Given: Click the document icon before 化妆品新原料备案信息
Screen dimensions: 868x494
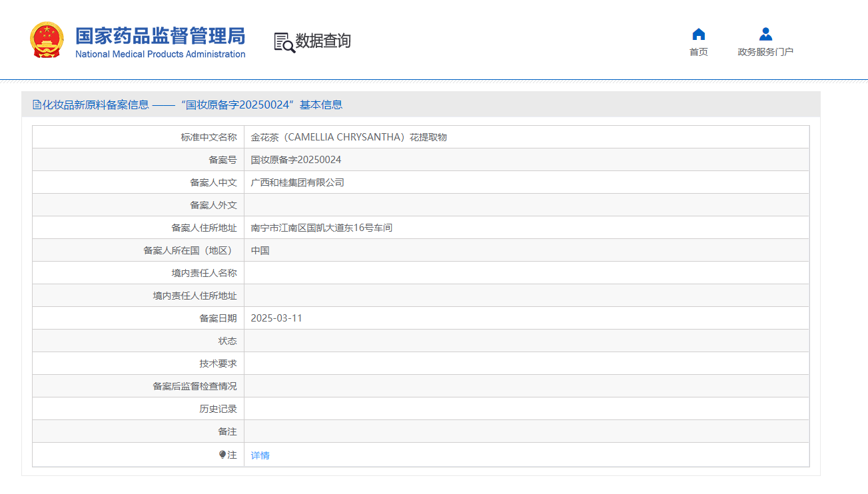Looking at the screenshot, I should tap(37, 105).
